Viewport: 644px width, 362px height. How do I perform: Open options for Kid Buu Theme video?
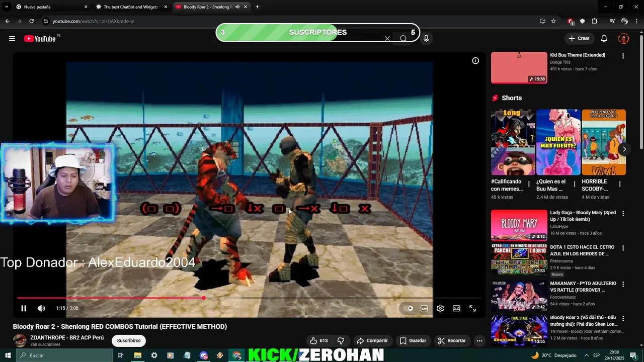coord(623,56)
